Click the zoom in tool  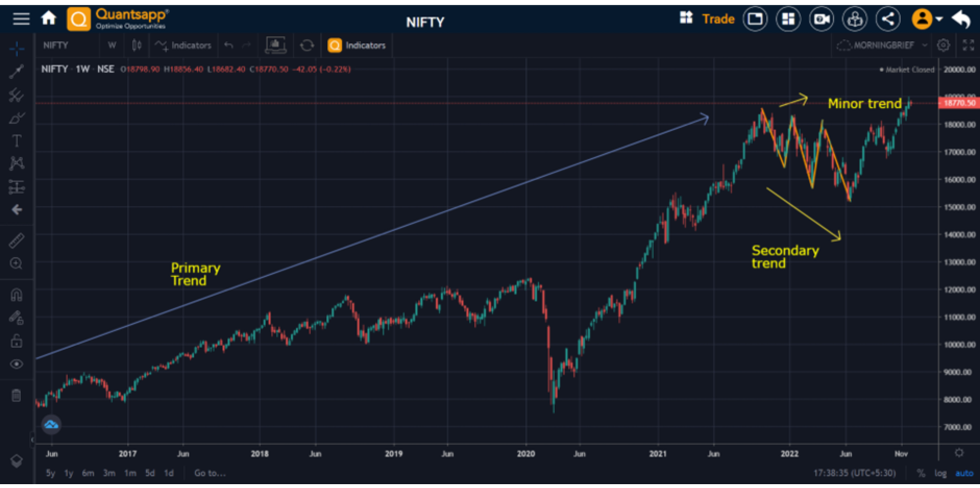16,264
